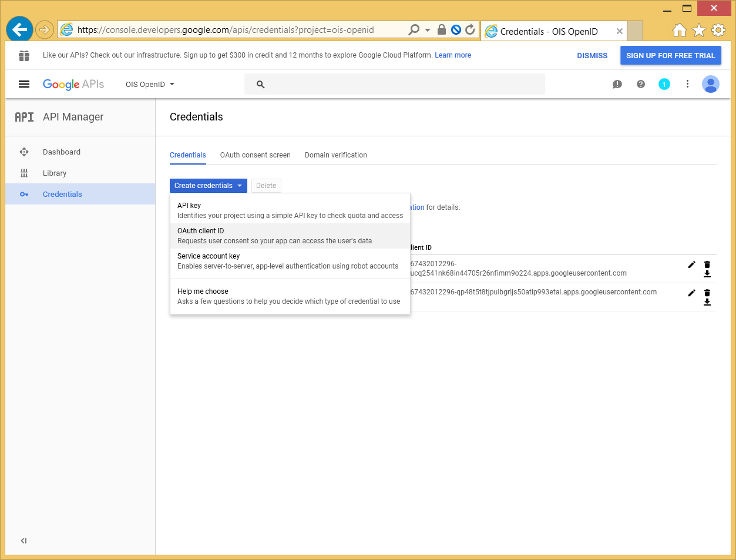Click the browser forward arrow button

45,29
